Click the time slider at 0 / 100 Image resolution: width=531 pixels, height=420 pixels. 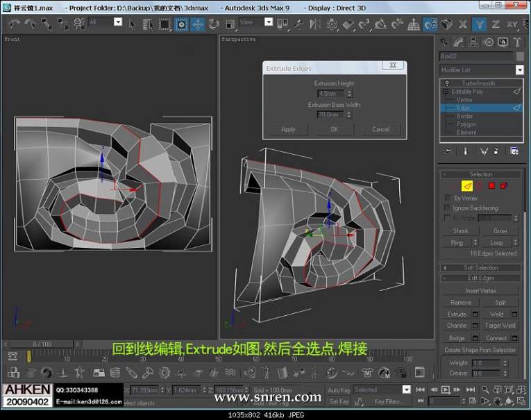click(x=42, y=344)
